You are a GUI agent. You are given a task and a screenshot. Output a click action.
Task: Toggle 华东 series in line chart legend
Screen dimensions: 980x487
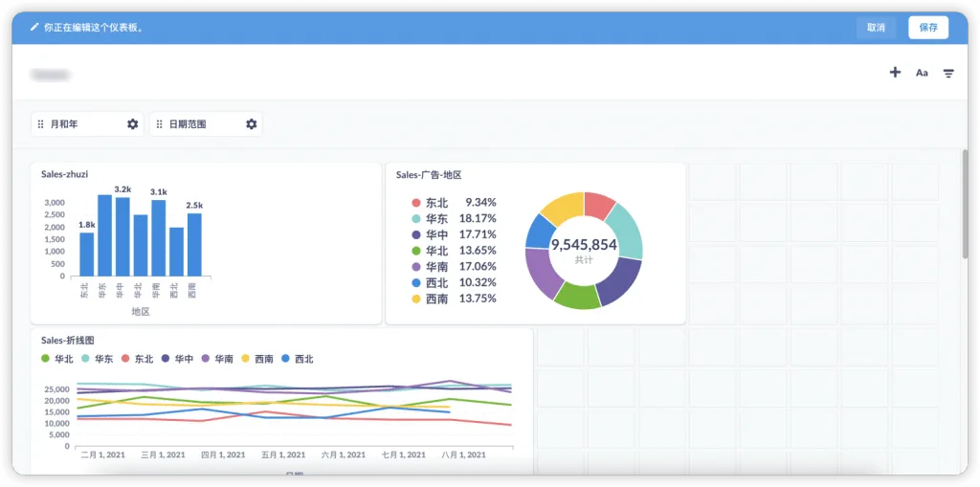[97, 359]
